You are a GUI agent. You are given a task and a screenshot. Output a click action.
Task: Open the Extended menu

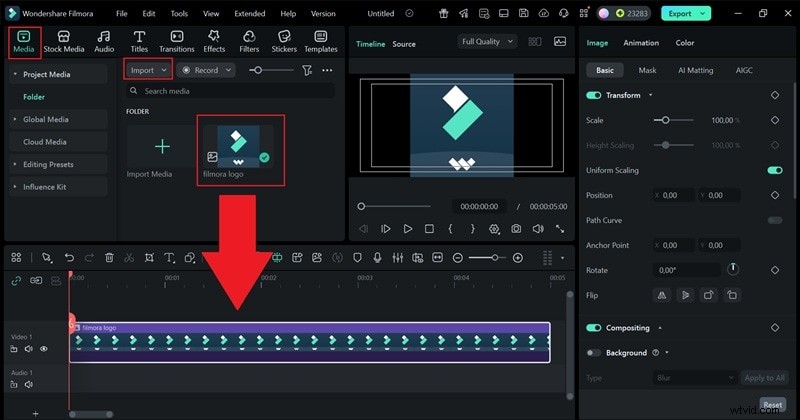click(249, 14)
